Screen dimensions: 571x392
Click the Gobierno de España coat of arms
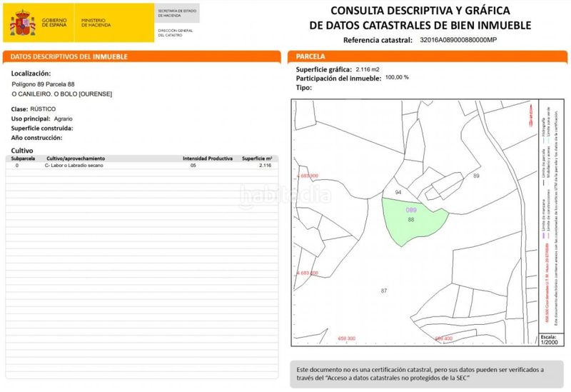tap(23, 23)
